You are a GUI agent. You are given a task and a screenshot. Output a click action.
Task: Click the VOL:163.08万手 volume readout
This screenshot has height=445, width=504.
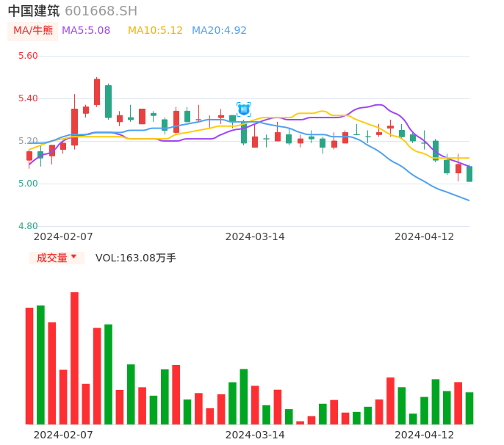[136, 258]
